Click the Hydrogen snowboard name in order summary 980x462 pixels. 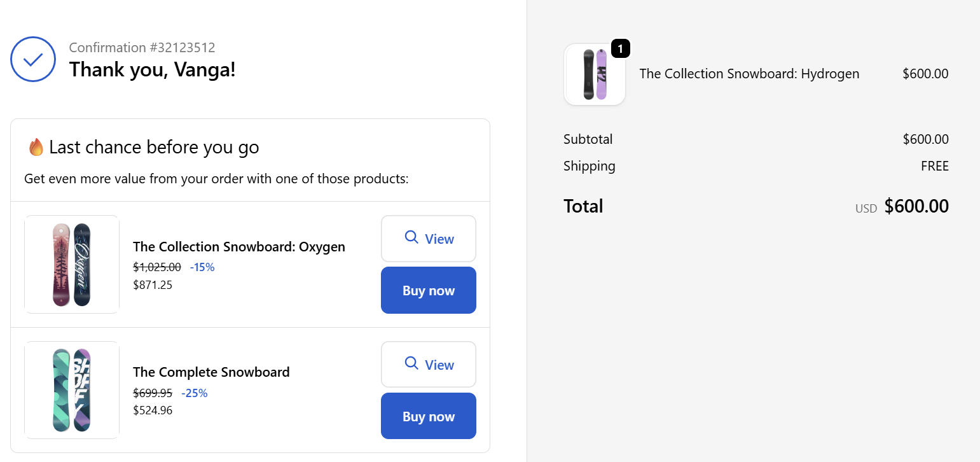[x=749, y=74]
